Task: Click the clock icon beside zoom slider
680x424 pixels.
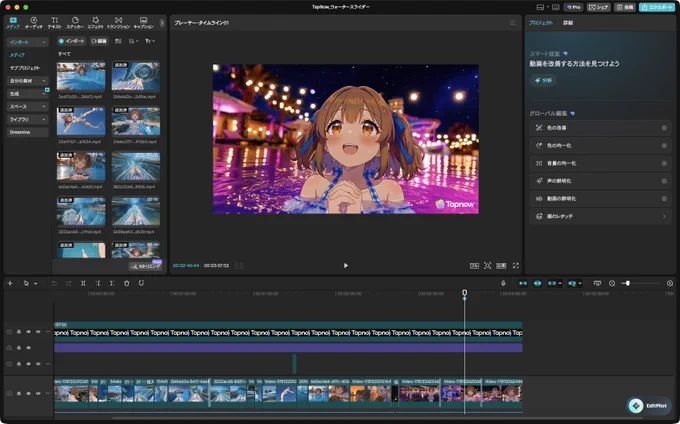Action: click(x=612, y=283)
